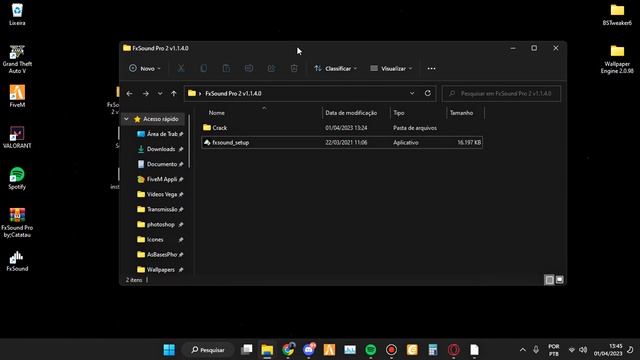This screenshot has width=640, height=360.
Task: Open the Classificar sort dropdown
Action: click(x=336, y=69)
